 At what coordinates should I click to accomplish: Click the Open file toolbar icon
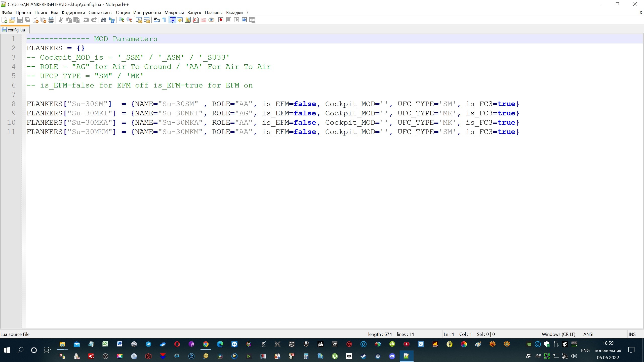click(x=12, y=20)
